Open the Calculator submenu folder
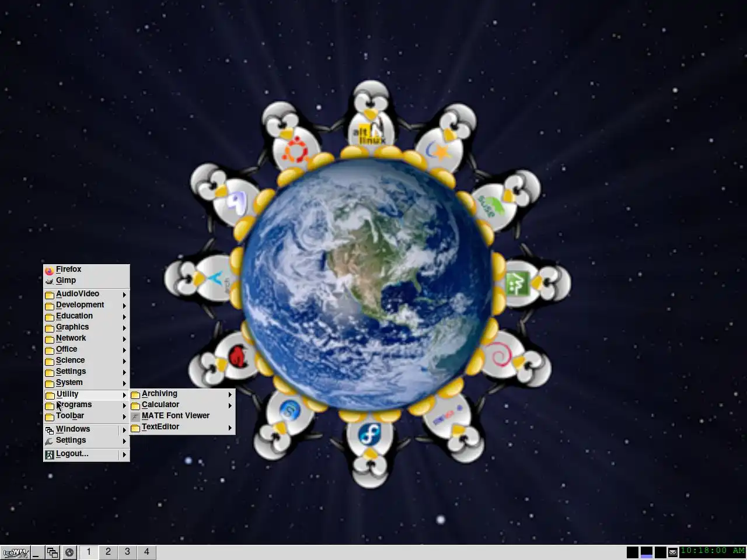The image size is (747, 560). (x=183, y=405)
